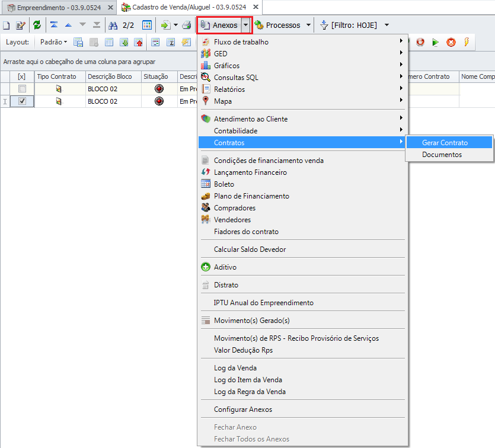Click the funnel filter icon

pyautogui.click(x=324, y=25)
